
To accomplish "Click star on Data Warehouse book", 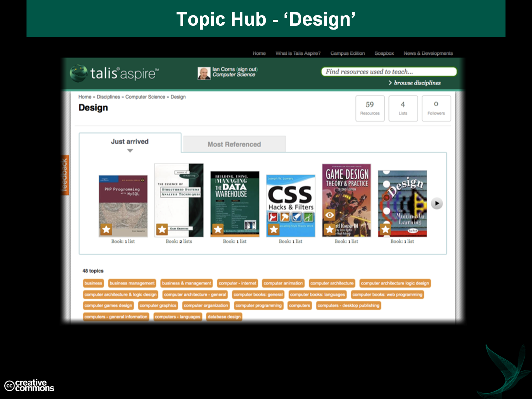I will 218,230.
